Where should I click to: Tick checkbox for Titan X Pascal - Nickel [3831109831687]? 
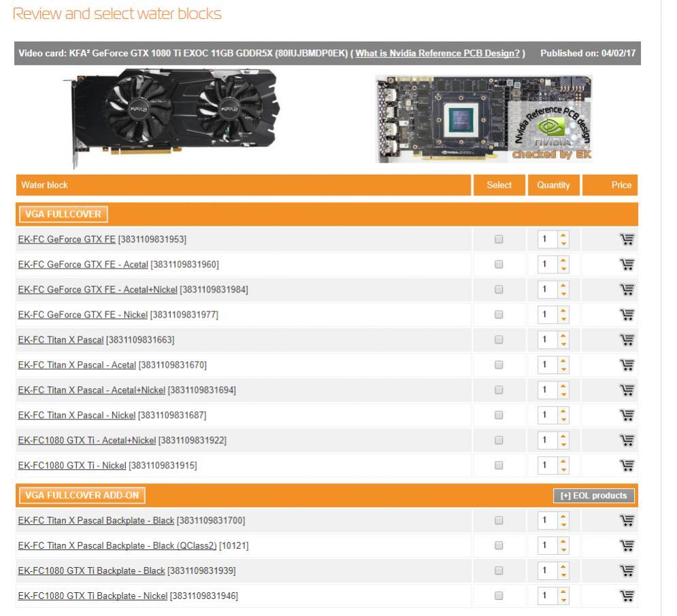click(499, 415)
